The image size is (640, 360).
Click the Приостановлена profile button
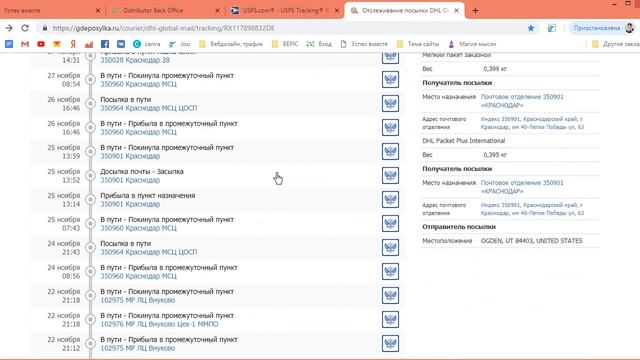tap(603, 28)
